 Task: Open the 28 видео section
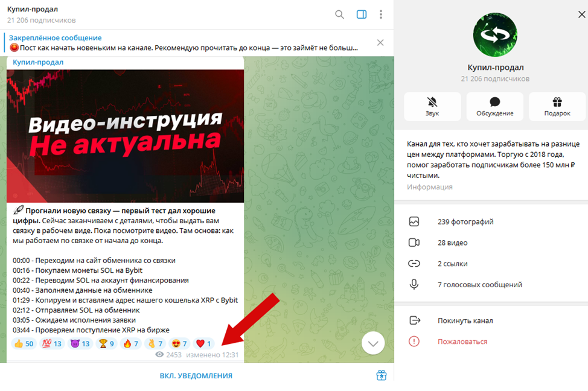(x=491, y=243)
